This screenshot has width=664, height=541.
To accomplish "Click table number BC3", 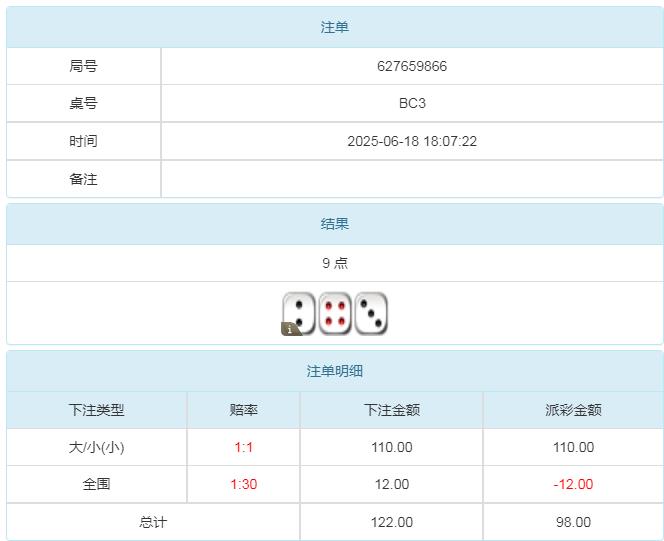I will coord(412,103).
